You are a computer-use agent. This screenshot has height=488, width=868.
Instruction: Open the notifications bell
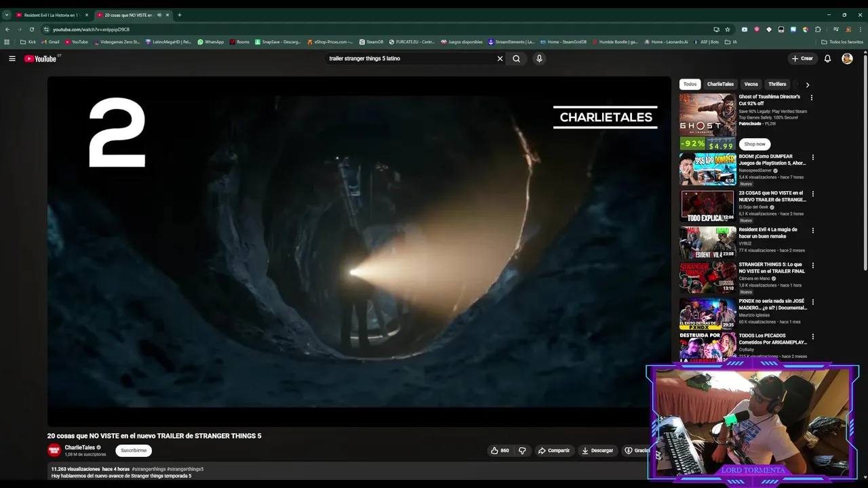click(827, 59)
